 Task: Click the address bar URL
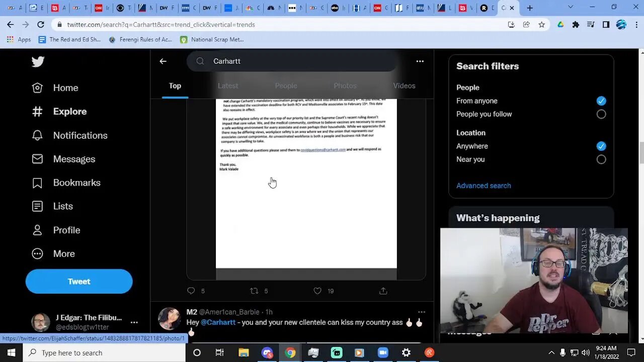[161, 24]
